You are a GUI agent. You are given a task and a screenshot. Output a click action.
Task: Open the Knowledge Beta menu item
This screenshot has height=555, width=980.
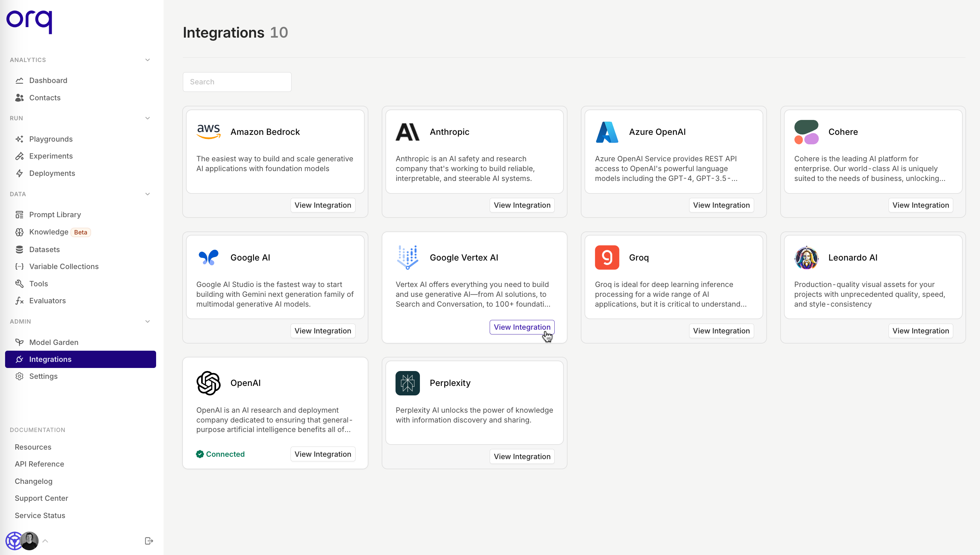(x=49, y=232)
